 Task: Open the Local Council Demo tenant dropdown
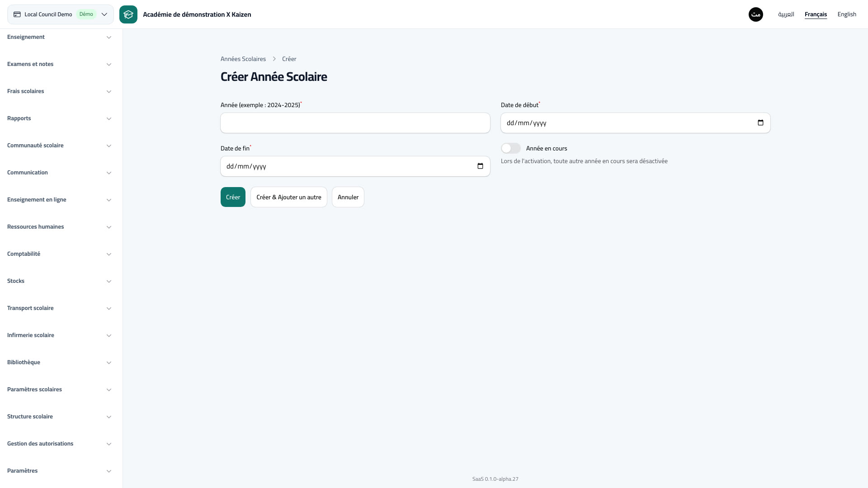pyautogui.click(x=61, y=14)
